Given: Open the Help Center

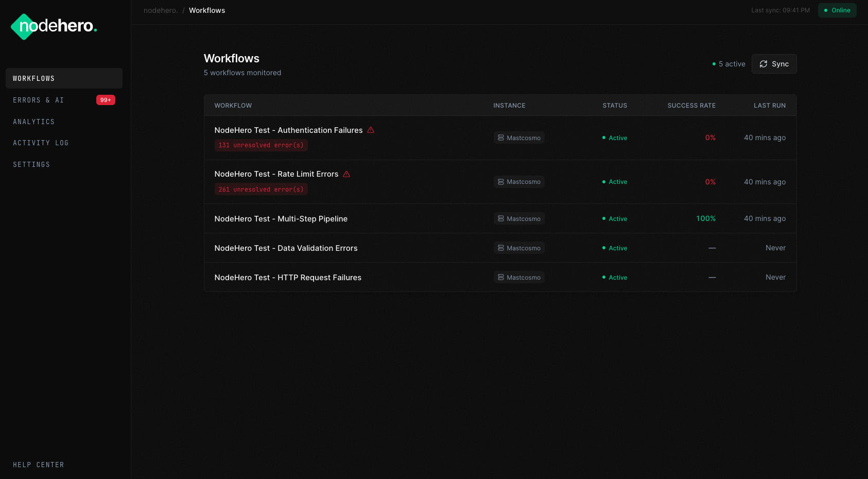Looking at the screenshot, I should point(38,465).
